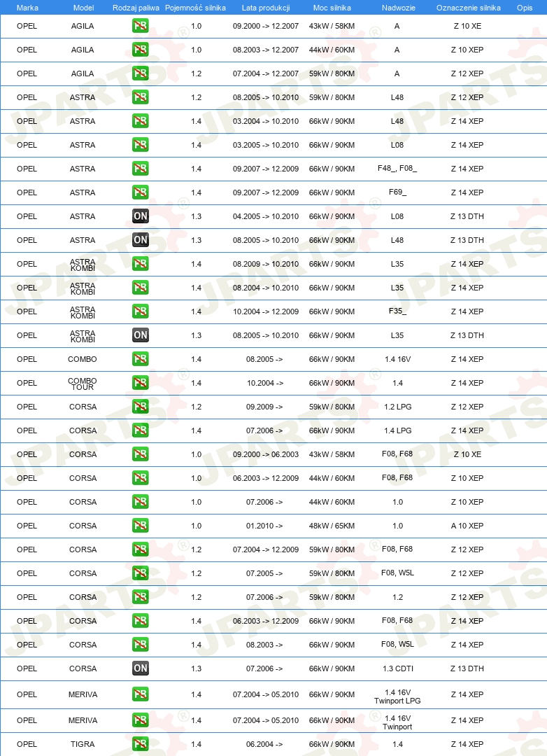Click the F48_, F08_ body cell
The width and height of the screenshot is (547, 756).
pos(397,168)
